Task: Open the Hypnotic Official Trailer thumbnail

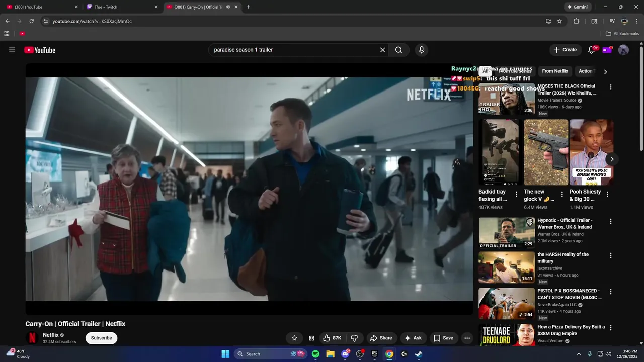Action: click(x=507, y=233)
